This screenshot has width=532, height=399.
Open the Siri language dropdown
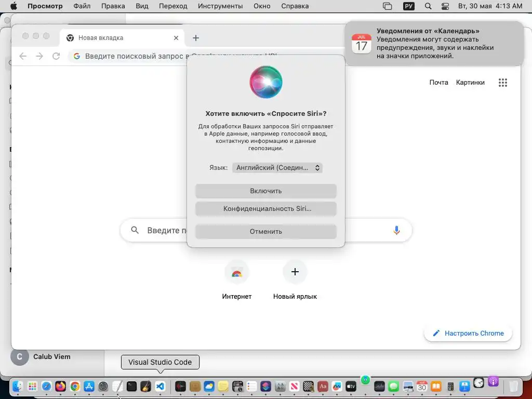pyautogui.click(x=277, y=168)
